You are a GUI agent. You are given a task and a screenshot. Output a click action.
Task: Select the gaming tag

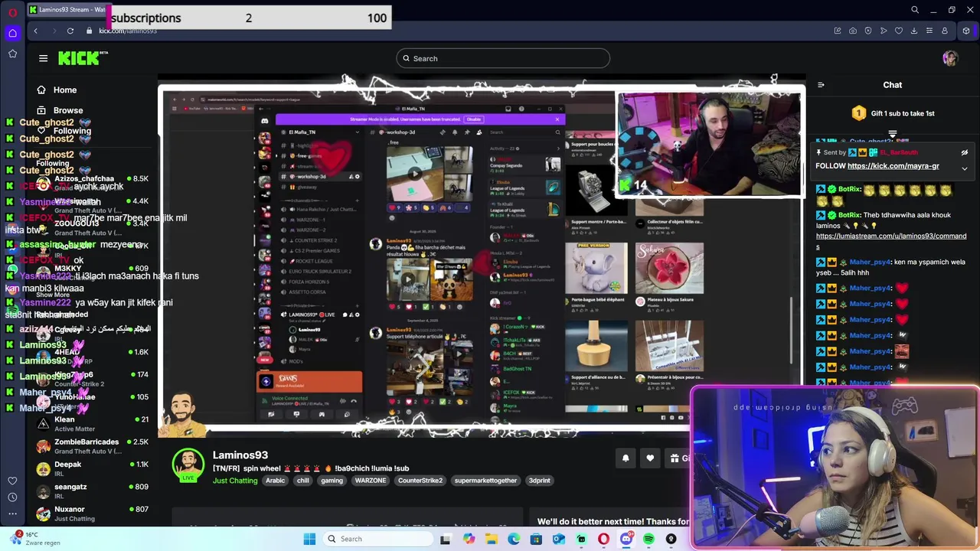[332, 481]
